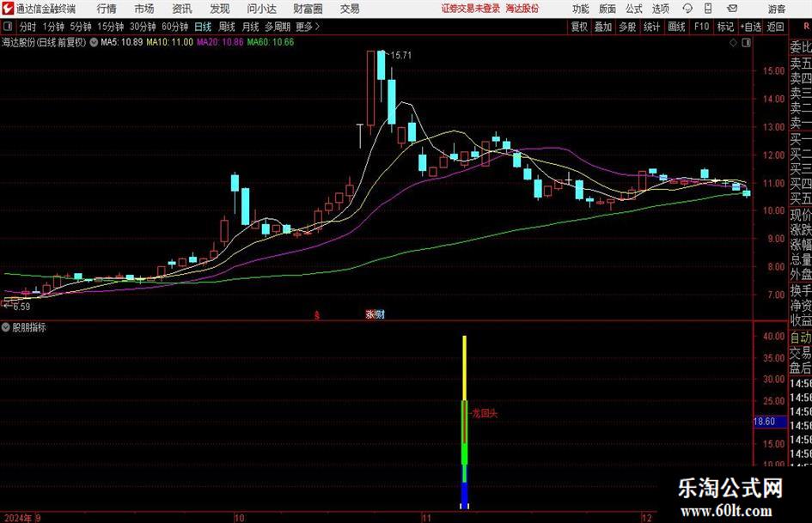Click the 18.60 indicator value box

pyautogui.click(x=770, y=422)
